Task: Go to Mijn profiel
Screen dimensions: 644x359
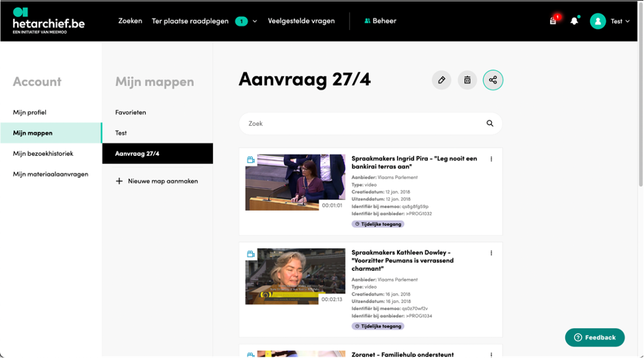Action: (x=29, y=112)
